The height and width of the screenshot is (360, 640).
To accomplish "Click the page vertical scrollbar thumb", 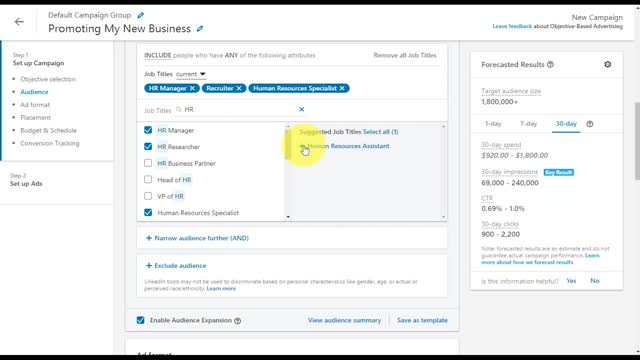I will coord(637,141).
